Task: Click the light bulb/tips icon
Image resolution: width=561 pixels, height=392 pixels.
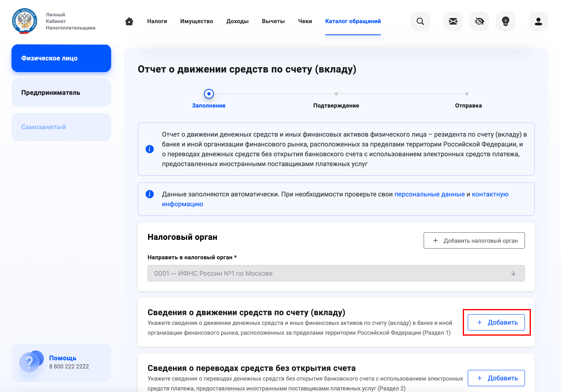Action: (x=505, y=21)
